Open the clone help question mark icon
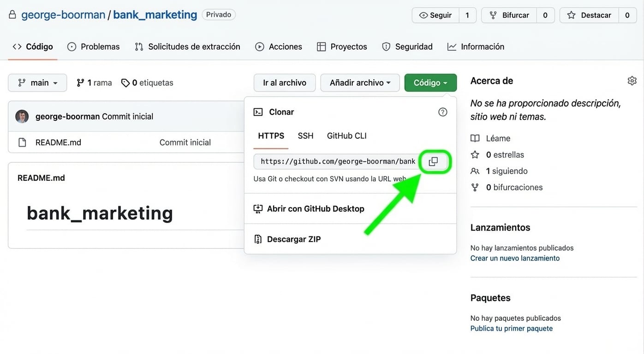This screenshot has width=644, height=354. (x=442, y=112)
